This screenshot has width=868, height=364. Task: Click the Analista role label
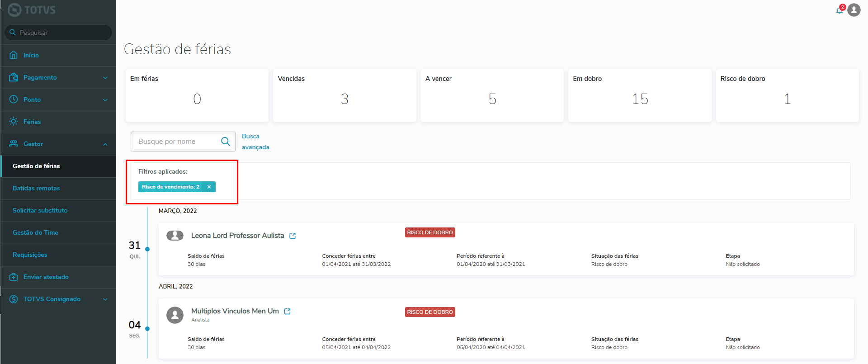pos(200,320)
